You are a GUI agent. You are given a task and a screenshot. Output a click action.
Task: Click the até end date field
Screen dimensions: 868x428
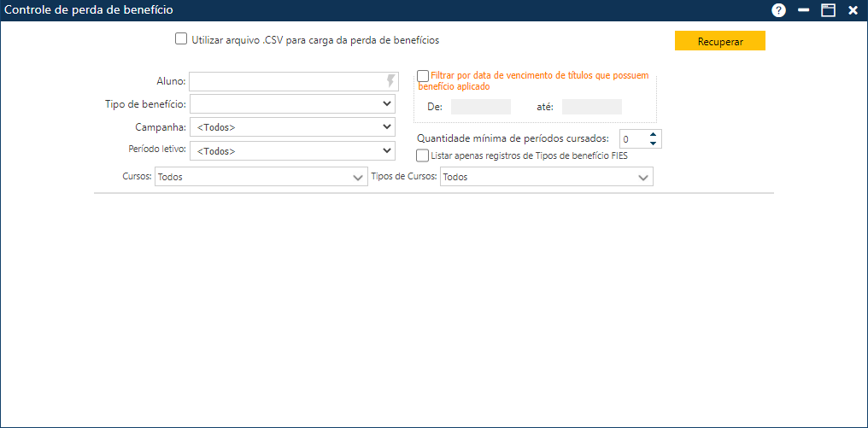click(591, 107)
